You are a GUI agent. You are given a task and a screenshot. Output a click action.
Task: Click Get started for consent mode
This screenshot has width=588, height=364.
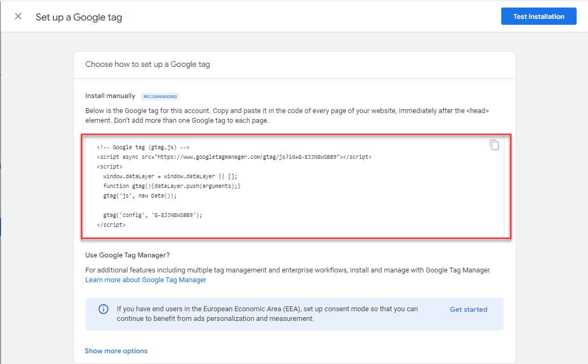[468, 310]
